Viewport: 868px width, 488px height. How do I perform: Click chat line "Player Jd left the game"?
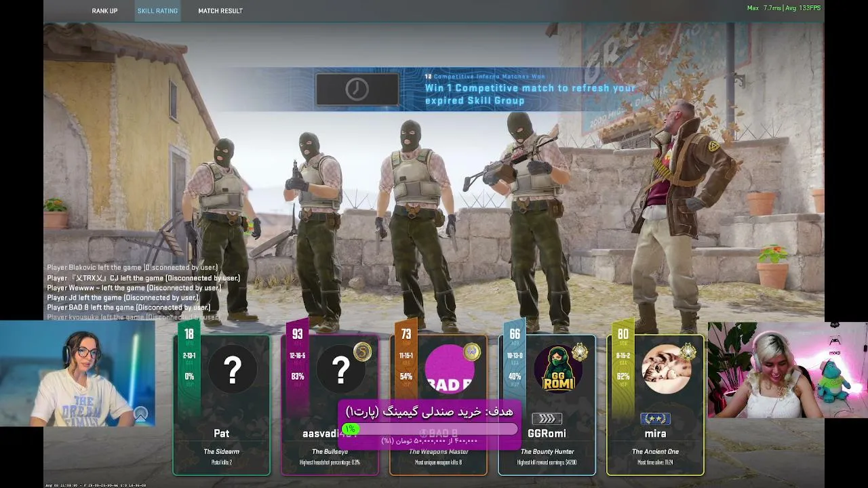(123, 298)
